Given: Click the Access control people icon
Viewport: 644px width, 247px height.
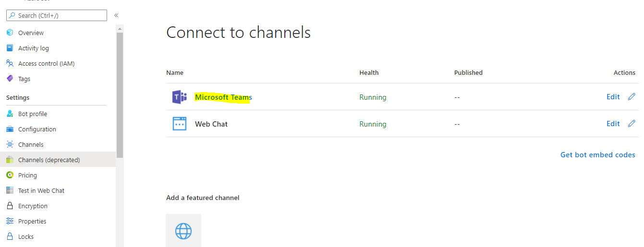Looking at the screenshot, I should [10, 63].
